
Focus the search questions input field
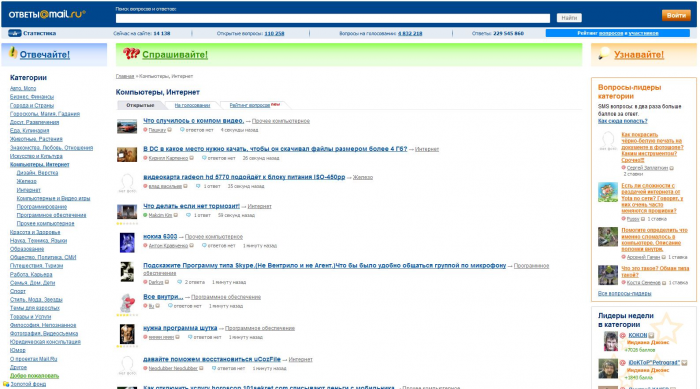click(333, 18)
